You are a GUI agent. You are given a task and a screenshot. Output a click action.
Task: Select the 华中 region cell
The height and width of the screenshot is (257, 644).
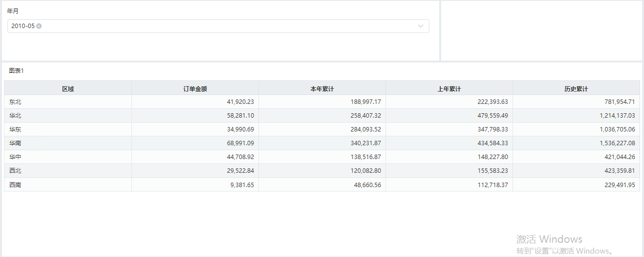(68, 157)
